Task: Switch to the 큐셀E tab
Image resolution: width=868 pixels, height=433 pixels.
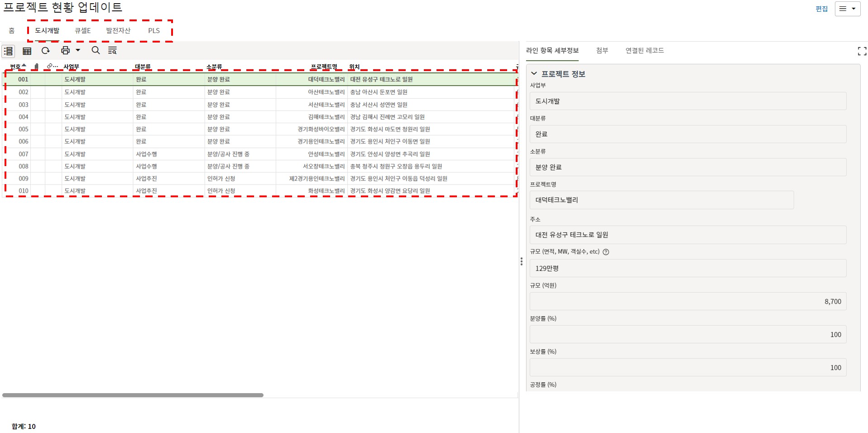Action: click(82, 31)
